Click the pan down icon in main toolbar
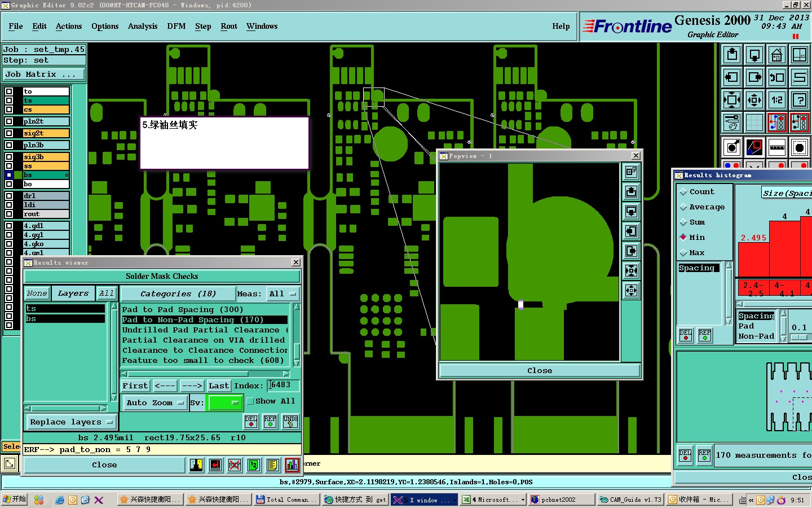Viewport: 812px width, 508px height. coord(754,55)
